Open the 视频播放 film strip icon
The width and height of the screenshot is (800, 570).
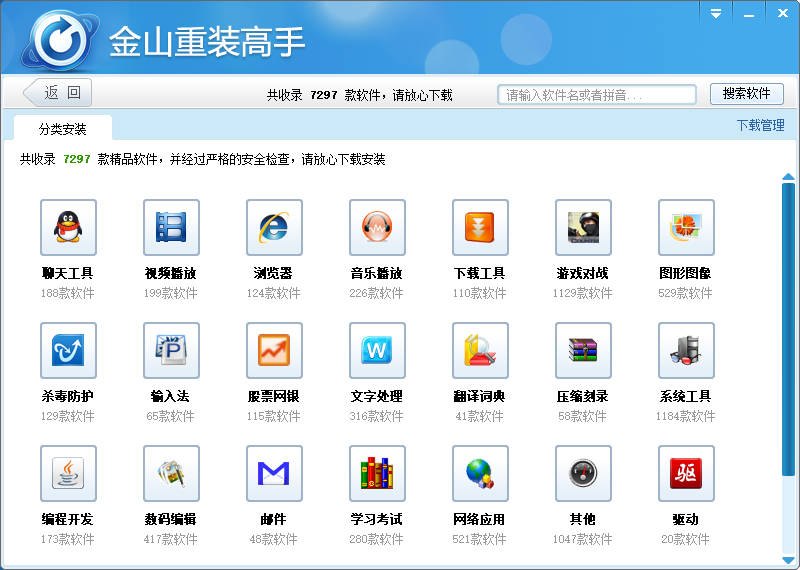coord(171,228)
